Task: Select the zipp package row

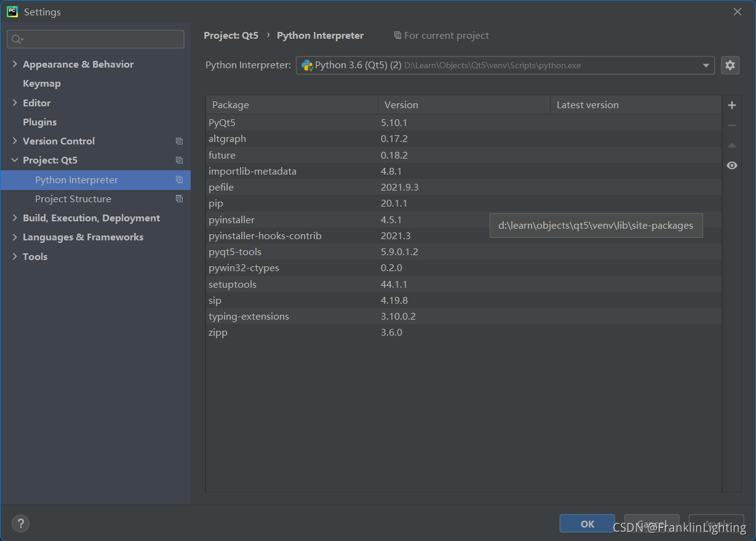Action: click(x=464, y=332)
